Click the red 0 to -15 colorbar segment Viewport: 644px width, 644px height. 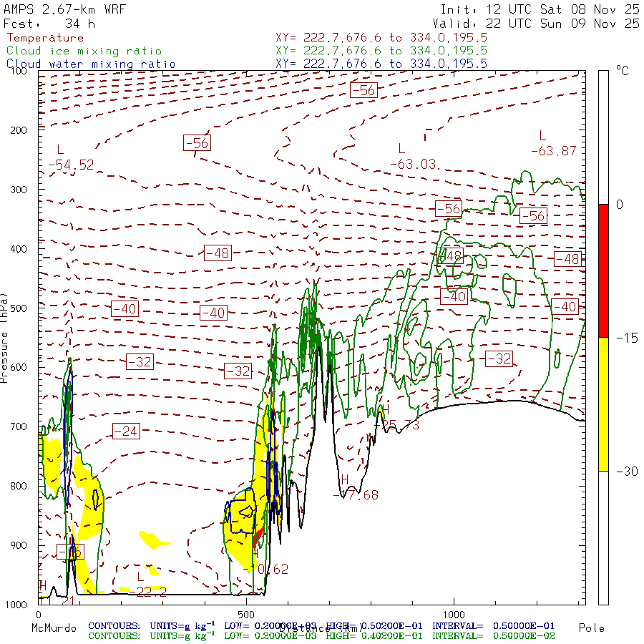(603, 270)
